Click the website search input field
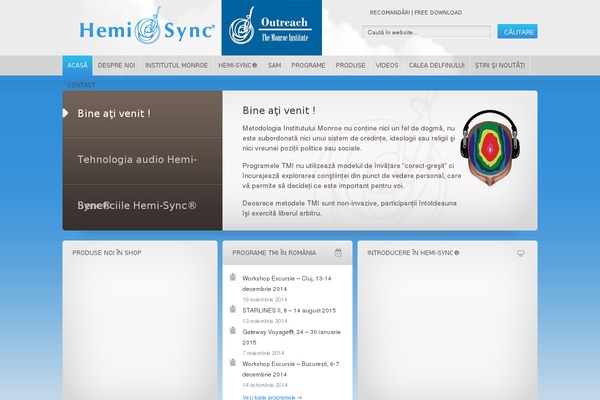This screenshot has height=400, width=600. coord(441,32)
